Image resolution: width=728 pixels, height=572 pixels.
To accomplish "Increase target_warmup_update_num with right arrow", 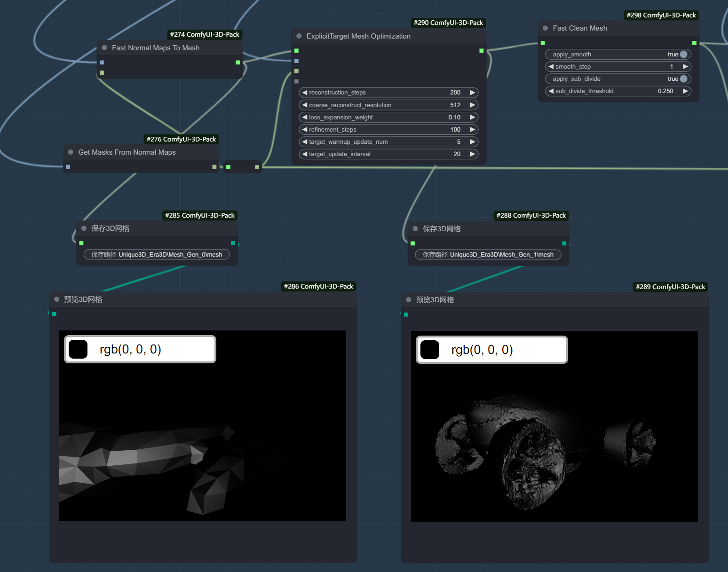I will (x=473, y=142).
